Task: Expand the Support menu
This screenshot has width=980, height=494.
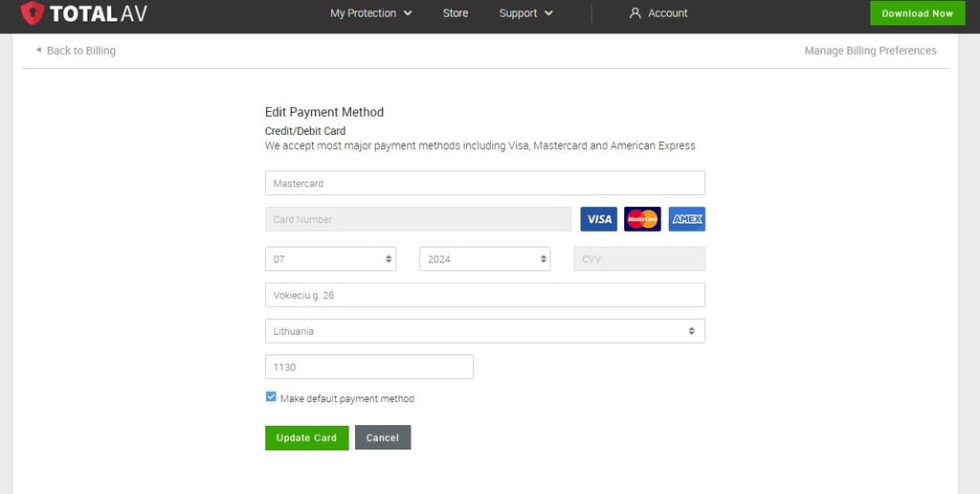Action: pyautogui.click(x=525, y=13)
